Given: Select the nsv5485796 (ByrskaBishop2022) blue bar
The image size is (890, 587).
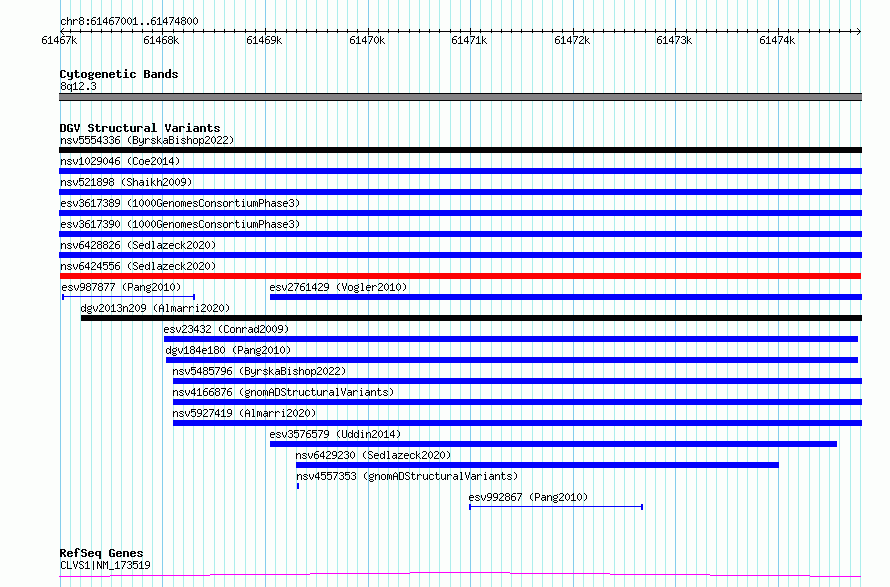Looking at the screenshot, I should (x=517, y=381).
